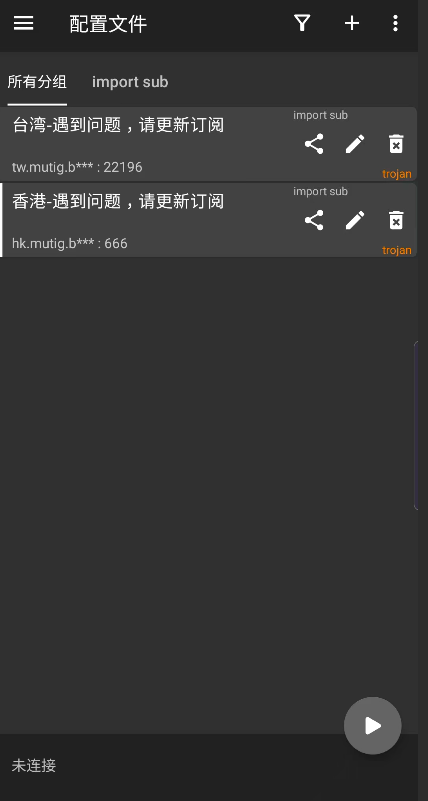Click trojan label on 香港 profile
Screen dimensions: 428x801
397,250
